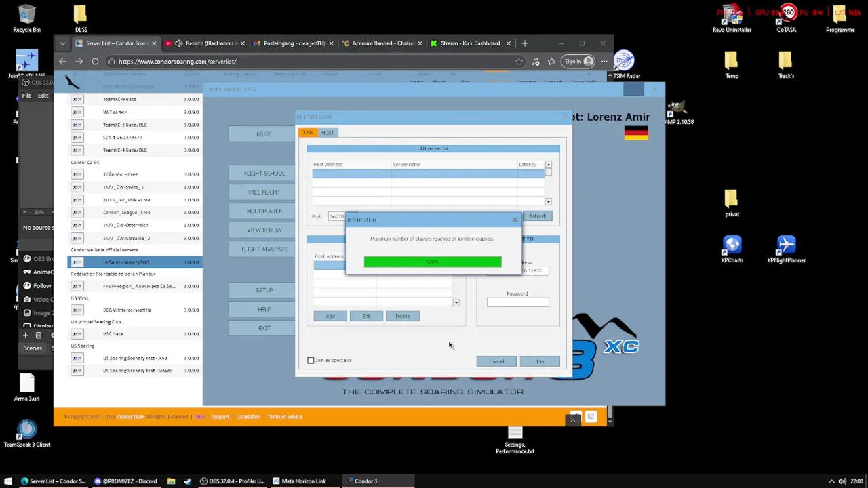Screen dimensions: 868x488
Task: Open the DLSS folder on desktop
Action: click(x=81, y=19)
